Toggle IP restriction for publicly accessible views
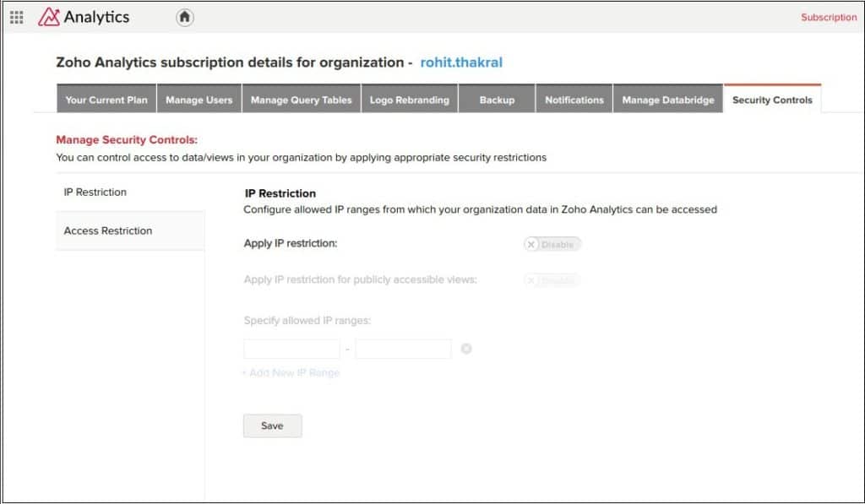Viewport: 865px width, 504px height. (x=552, y=280)
